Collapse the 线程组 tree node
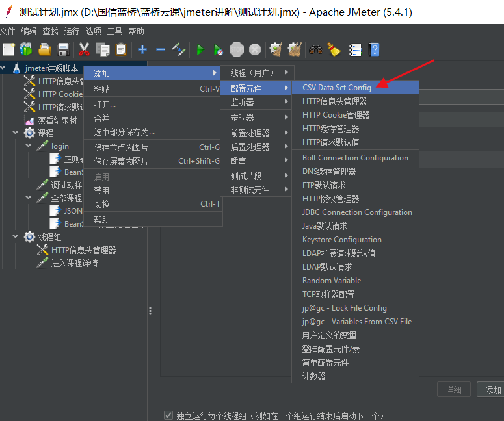The height and width of the screenshot is (421, 504). (x=15, y=236)
